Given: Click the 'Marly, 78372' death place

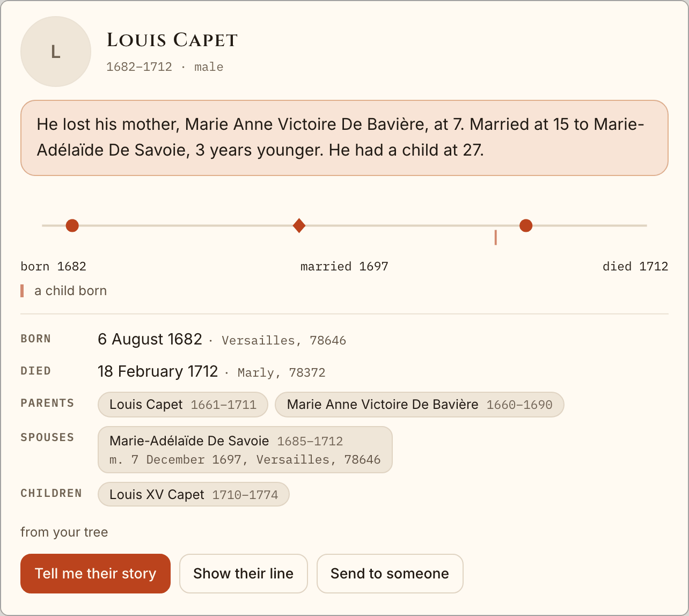Looking at the screenshot, I should 282,373.
